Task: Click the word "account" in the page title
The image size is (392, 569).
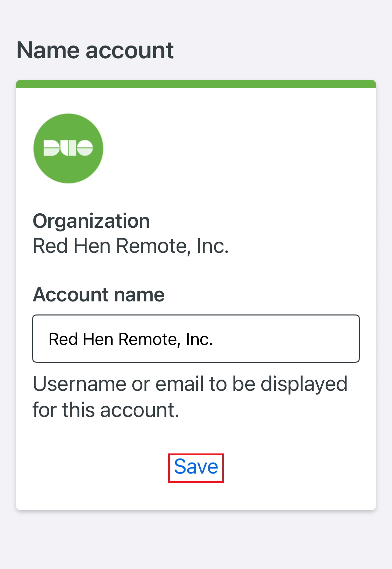Action: (130, 51)
